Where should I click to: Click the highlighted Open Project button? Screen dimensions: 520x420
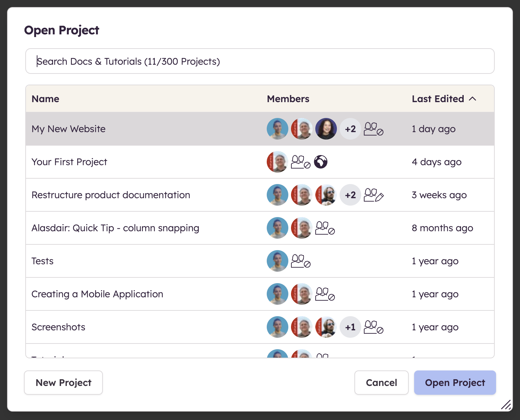455,383
